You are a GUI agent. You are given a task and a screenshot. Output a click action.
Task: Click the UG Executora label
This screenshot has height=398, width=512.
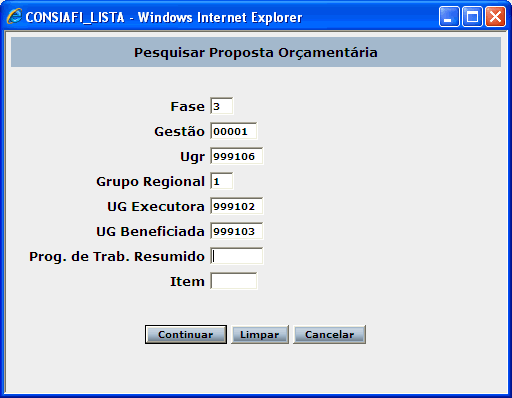(156, 207)
